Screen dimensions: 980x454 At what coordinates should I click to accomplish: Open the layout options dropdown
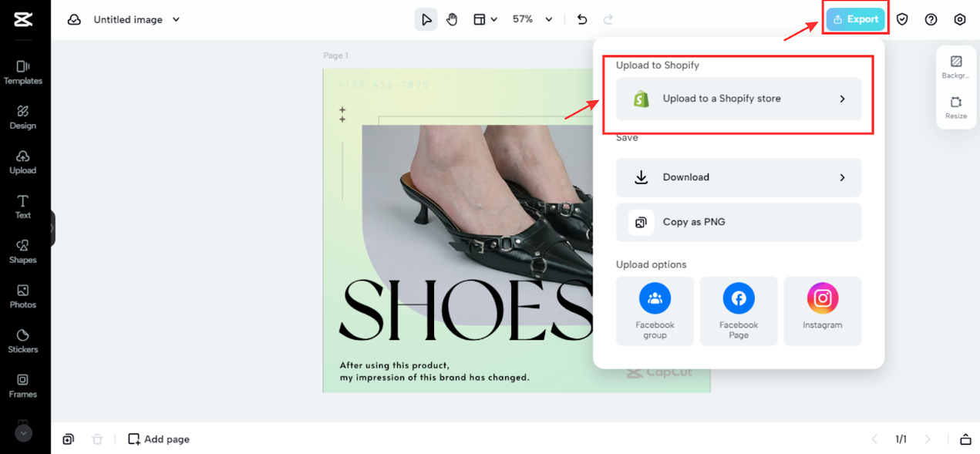click(485, 19)
